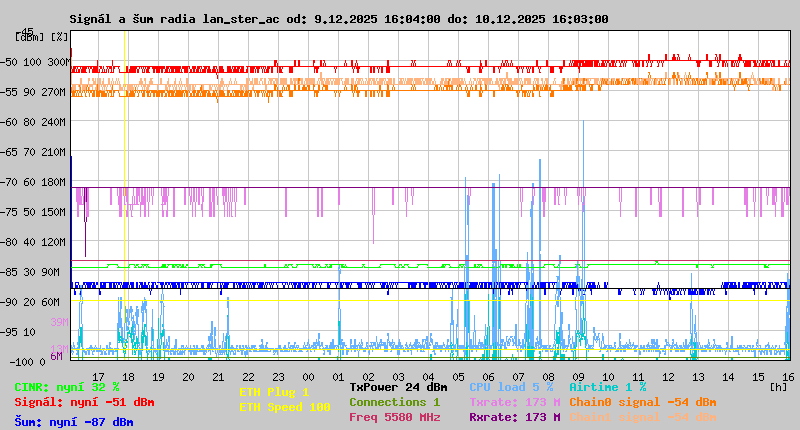Click the graph title with date range
Image resolution: width=800 pixels, height=430 pixels.
[x=338, y=19]
